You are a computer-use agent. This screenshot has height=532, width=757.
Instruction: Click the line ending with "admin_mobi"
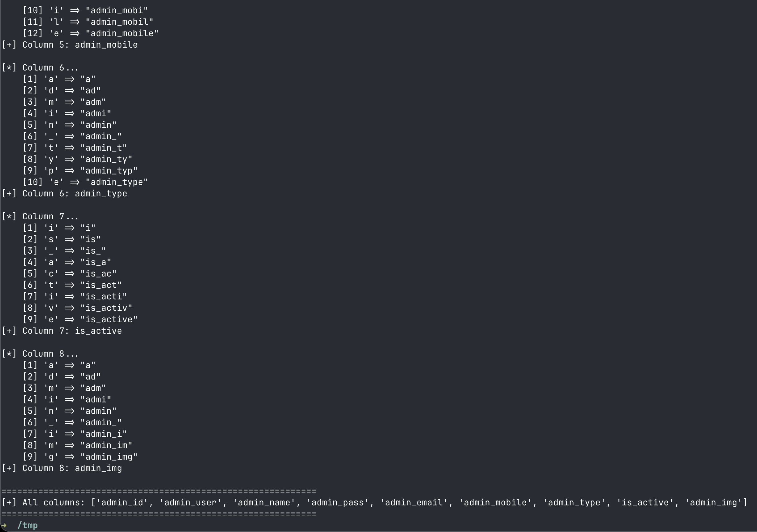pos(85,11)
